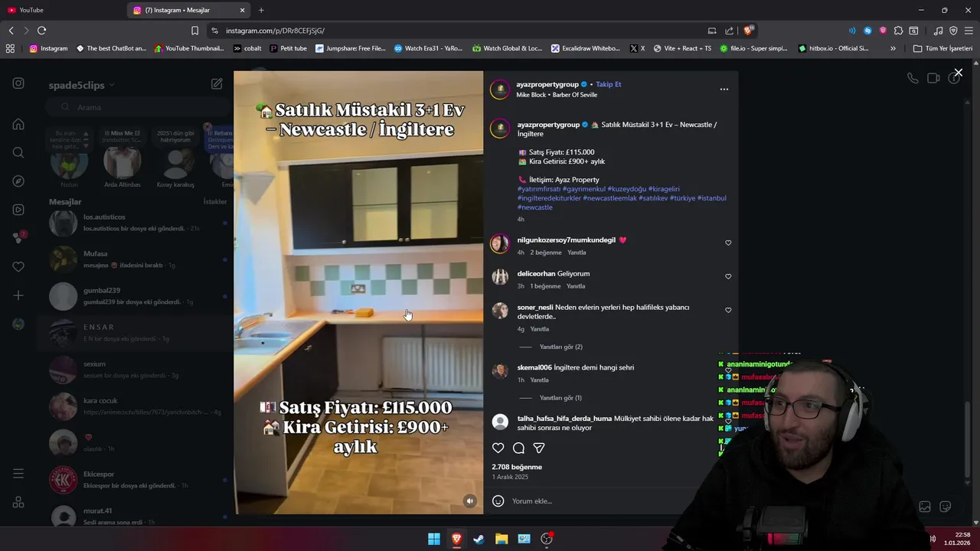980x551 pixels.
Task: Open Brave Shields lion icon
Action: [749, 31]
